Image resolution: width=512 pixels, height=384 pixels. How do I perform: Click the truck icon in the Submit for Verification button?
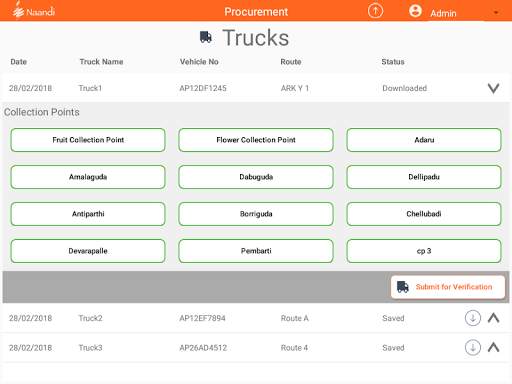(403, 287)
